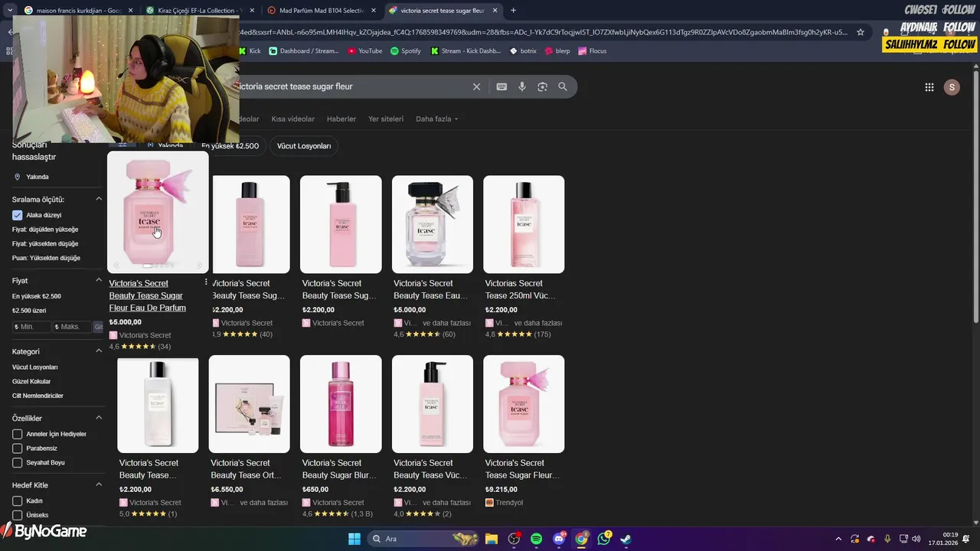Open Spotify from the taskbar
Viewport: 980px width, 551px height.
536,539
